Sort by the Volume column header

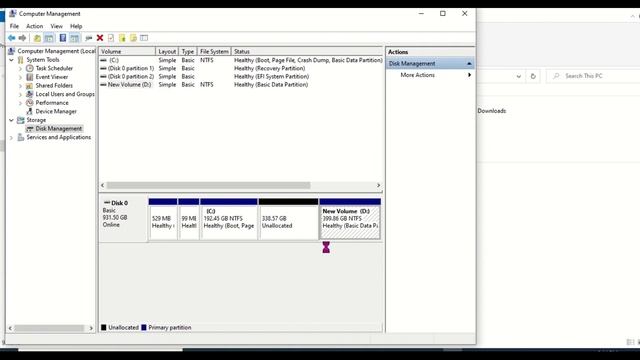(127, 51)
